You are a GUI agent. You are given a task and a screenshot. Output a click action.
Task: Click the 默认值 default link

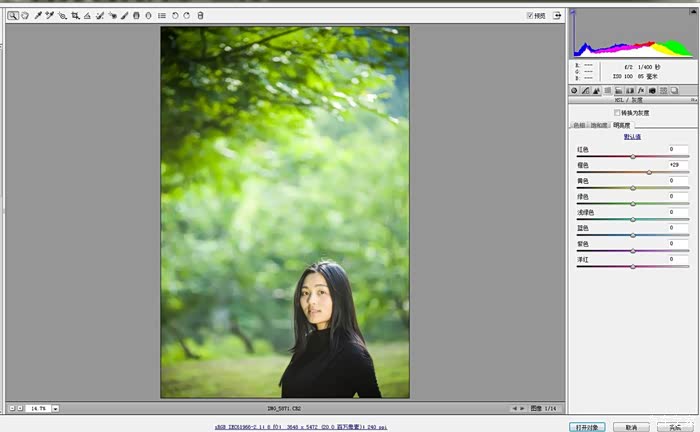coord(632,136)
